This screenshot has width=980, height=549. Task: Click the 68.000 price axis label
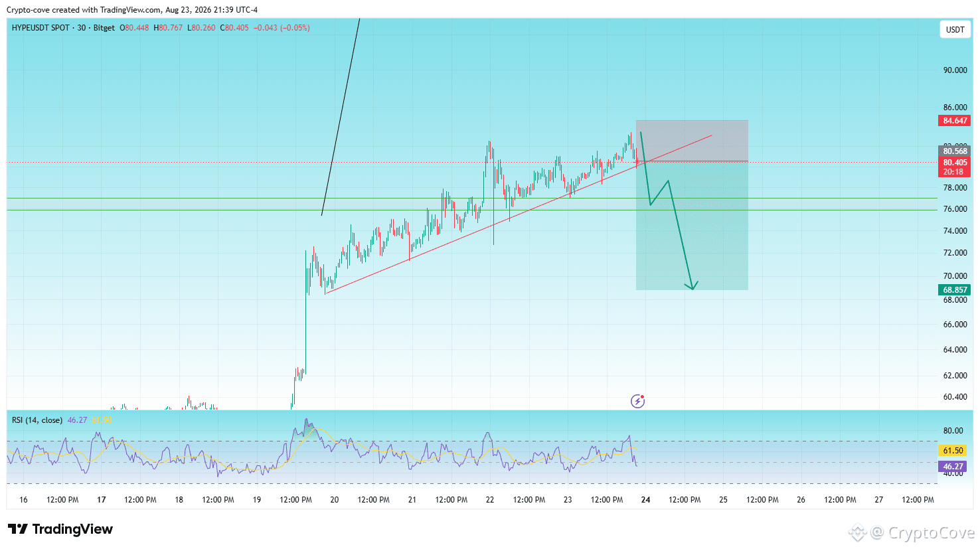pos(955,300)
